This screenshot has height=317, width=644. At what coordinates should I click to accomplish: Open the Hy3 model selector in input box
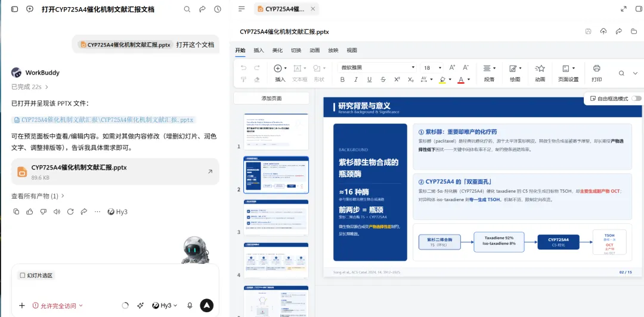pyautogui.click(x=165, y=306)
